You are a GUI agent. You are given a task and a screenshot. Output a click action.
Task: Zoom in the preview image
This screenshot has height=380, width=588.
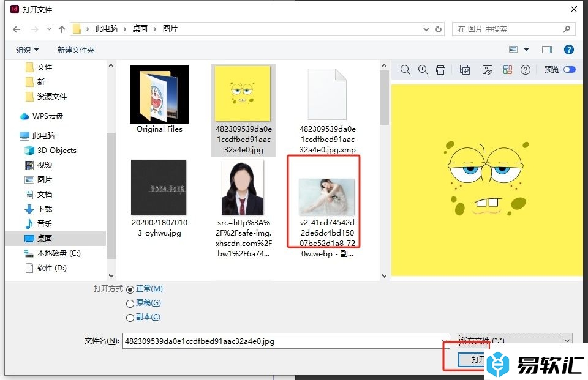[423, 70]
